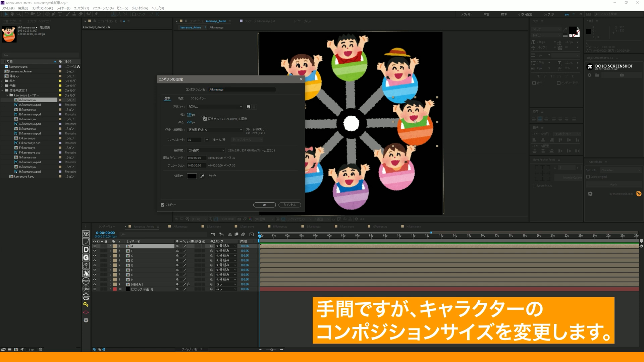Screen dimensions: 644x362
Task: Select the Pen tool in the toolbar
Action: coord(53,14)
